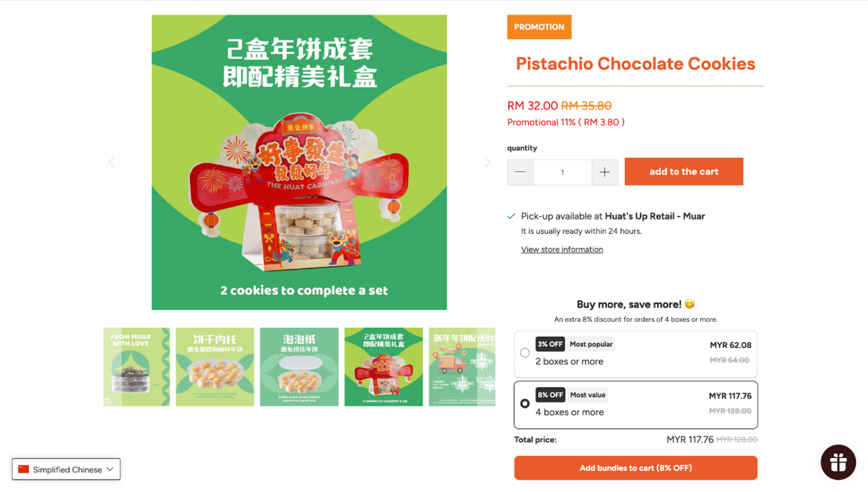The height and width of the screenshot is (492, 868).
Task: Show next product image with right arrow
Action: 487,163
